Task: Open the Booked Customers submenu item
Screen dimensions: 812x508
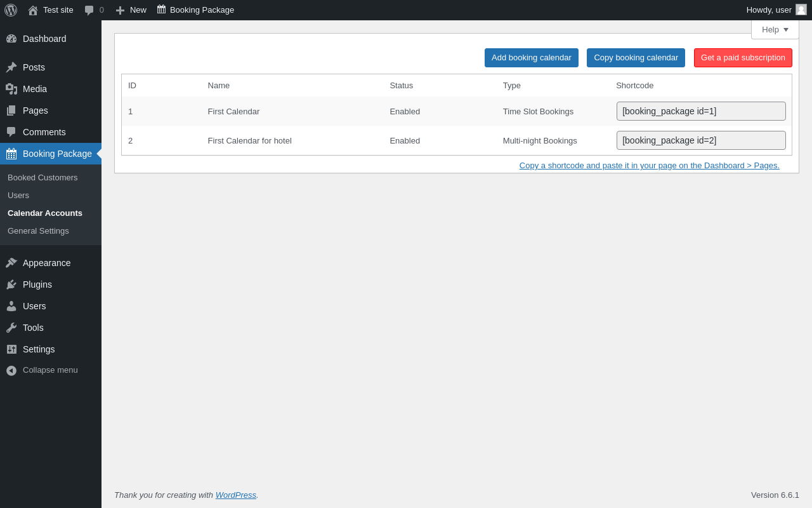Action: [43, 178]
